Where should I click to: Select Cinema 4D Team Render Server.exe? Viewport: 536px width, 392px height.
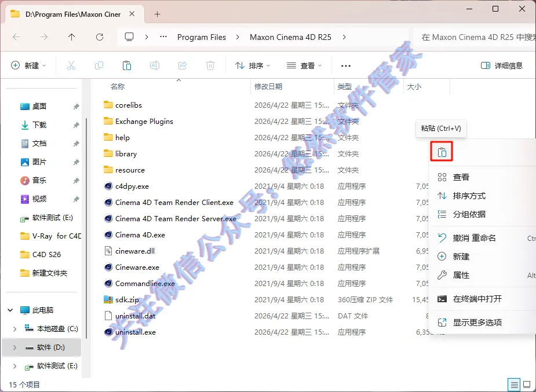(x=176, y=218)
